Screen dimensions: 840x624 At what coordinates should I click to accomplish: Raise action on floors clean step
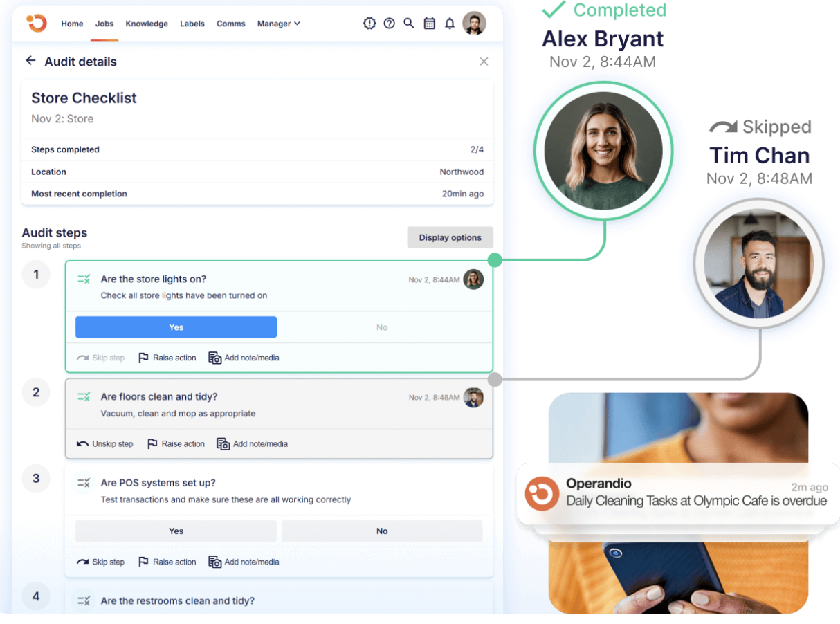tap(176, 443)
